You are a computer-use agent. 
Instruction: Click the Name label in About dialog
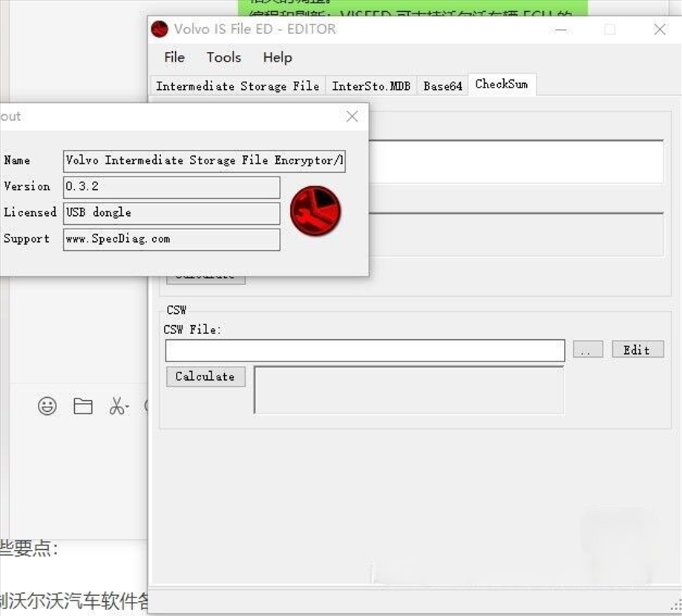click(x=17, y=160)
